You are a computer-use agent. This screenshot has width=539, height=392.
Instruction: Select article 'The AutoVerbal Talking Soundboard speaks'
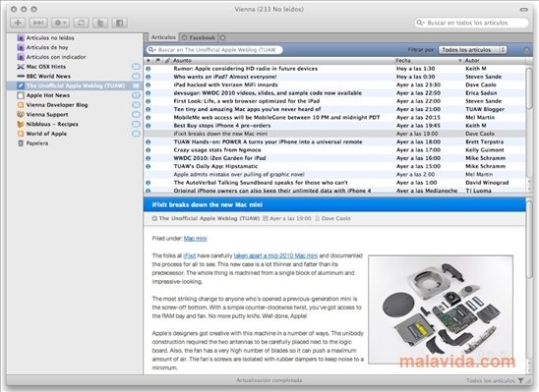point(334,183)
